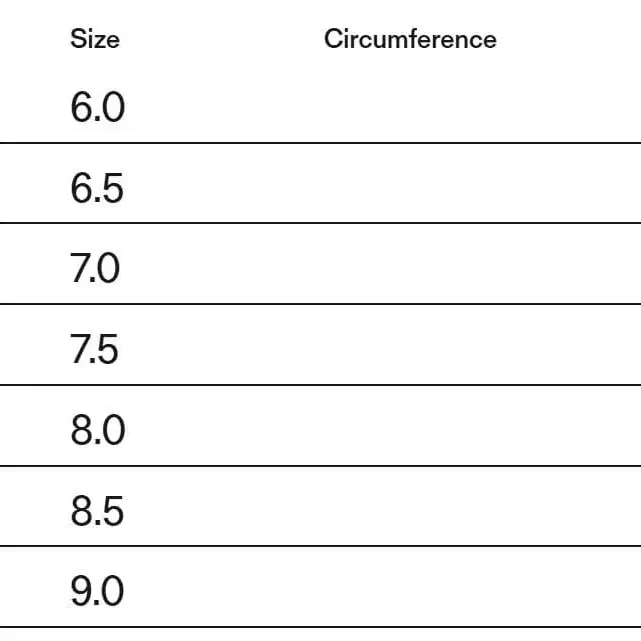Click the bottom border under the 9.0 row
The height and width of the screenshot is (641, 641).
tap(320, 627)
